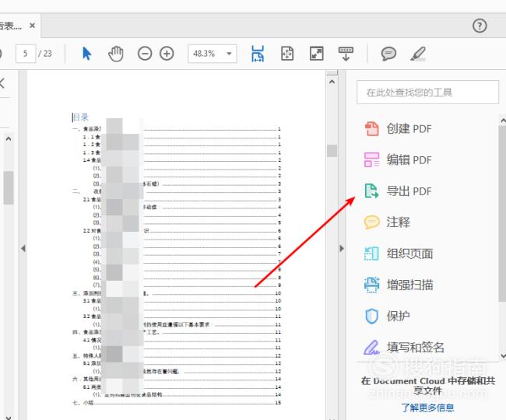Fit one full page to window
The image size is (506, 420).
click(287, 54)
